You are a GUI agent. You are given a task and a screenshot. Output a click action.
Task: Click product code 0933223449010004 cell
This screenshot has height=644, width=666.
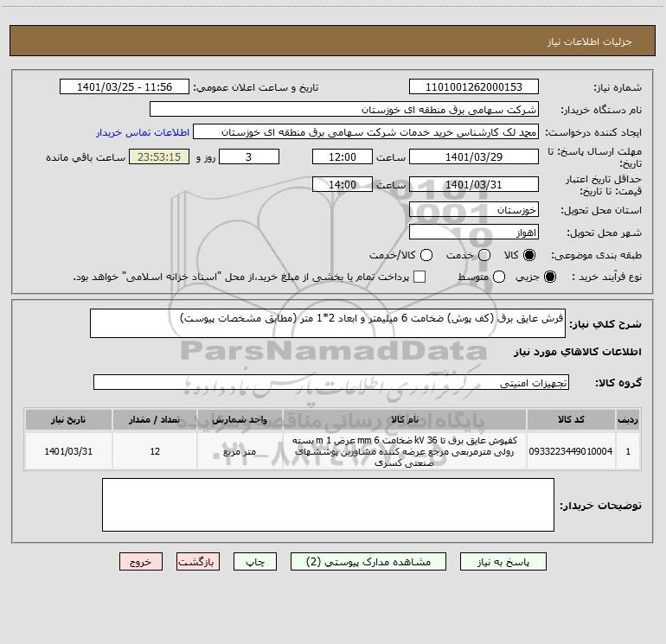(571, 451)
